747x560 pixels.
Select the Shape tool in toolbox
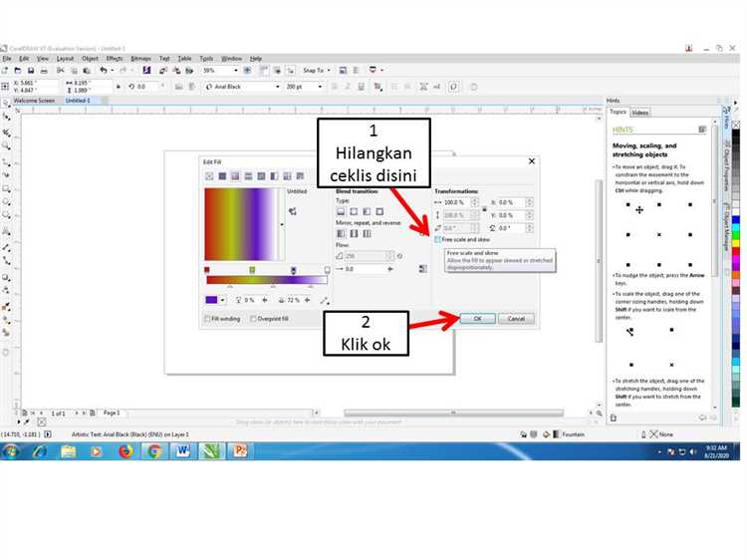point(6,117)
